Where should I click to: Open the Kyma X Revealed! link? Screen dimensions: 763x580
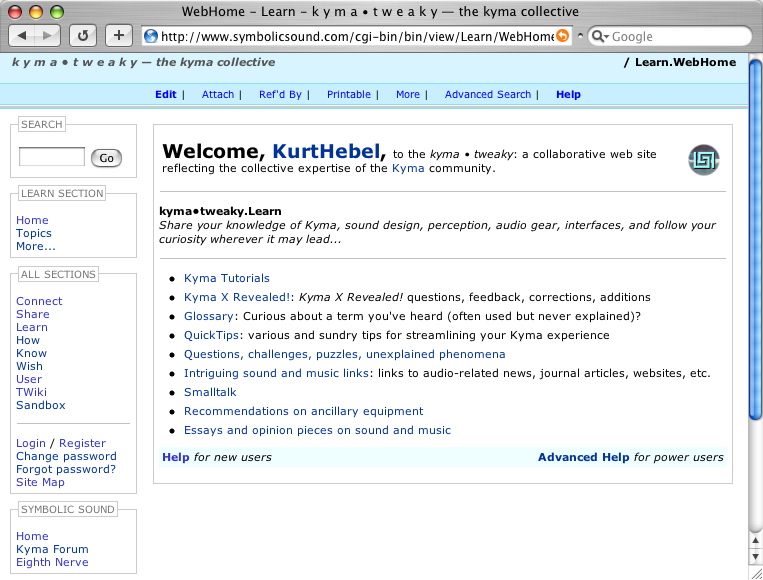click(x=237, y=297)
